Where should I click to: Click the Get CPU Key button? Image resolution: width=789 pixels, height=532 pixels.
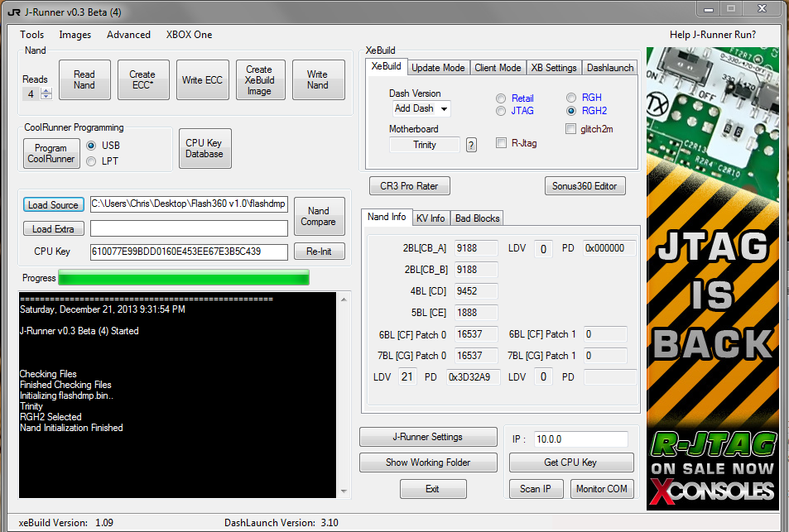[571, 463]
